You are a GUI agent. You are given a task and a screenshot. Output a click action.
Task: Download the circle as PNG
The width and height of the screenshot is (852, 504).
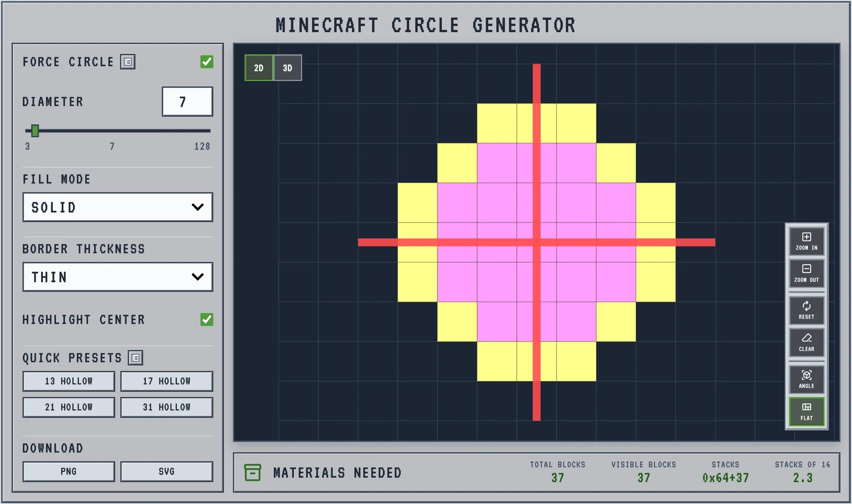(69, 472)
